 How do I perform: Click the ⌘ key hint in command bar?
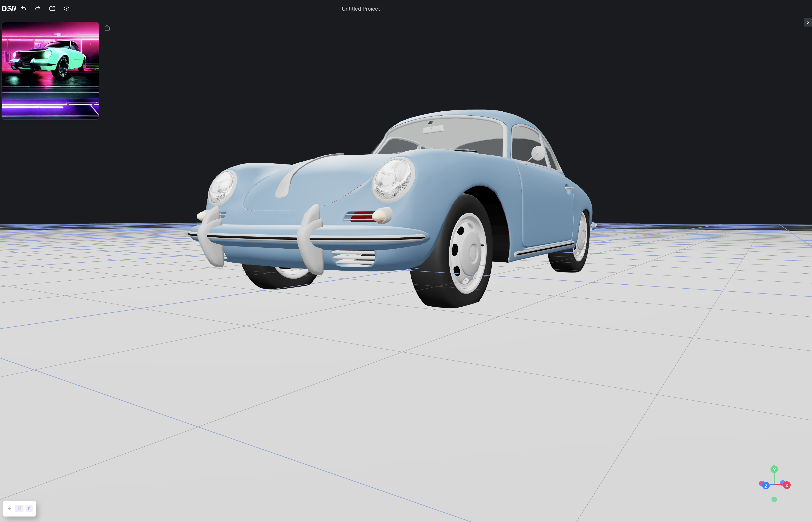pos(19,508)
